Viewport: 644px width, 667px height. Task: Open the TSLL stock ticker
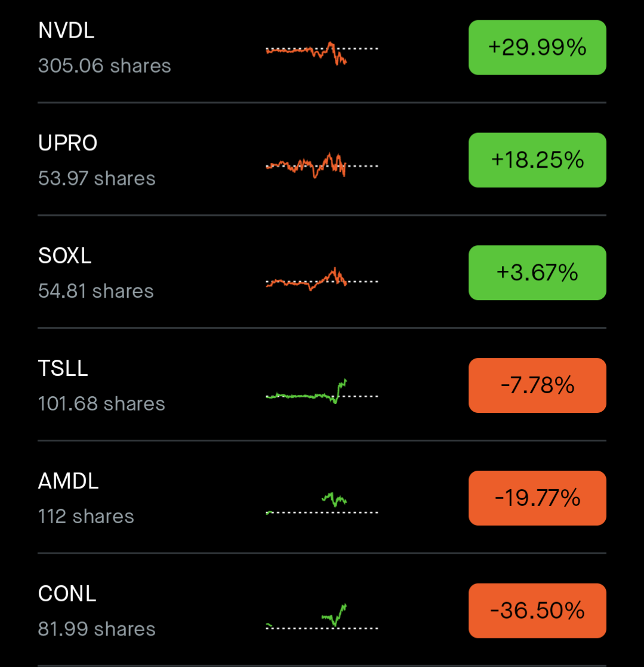coord(63,369)
